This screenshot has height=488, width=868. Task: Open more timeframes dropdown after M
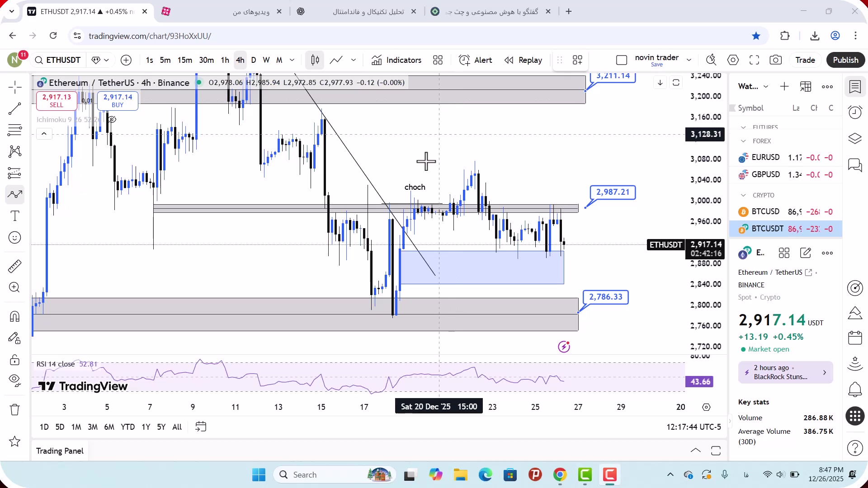(292, 60)
